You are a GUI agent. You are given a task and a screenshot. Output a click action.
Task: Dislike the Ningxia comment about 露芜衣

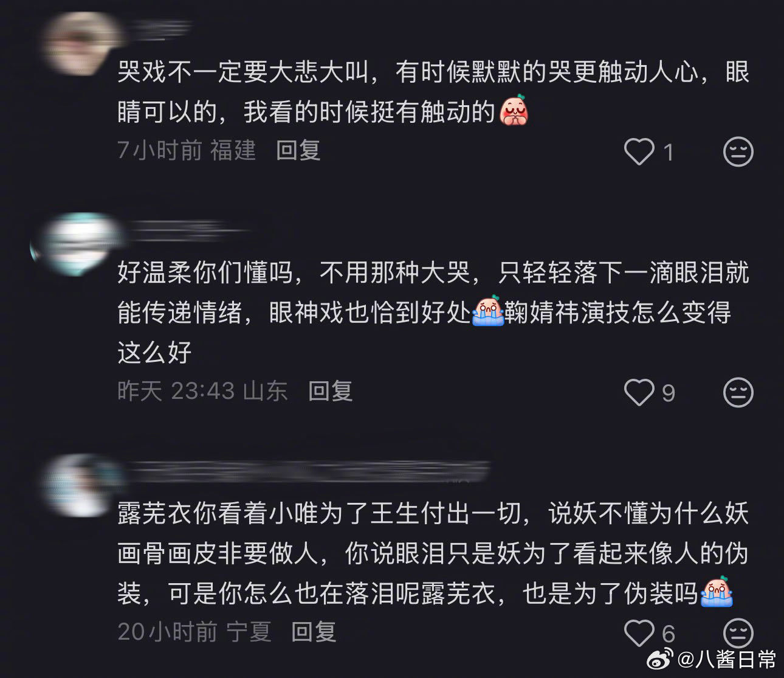click(738, 633)
